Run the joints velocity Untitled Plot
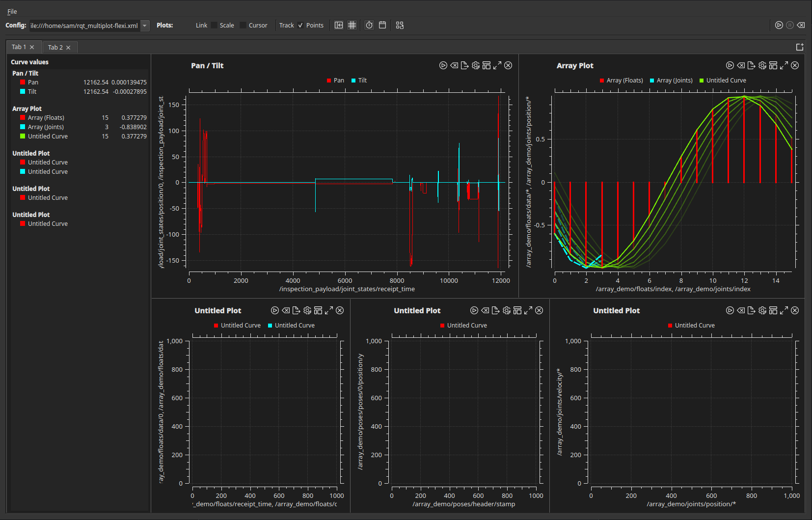Viewport: 812px width, 520px height. (730, 310)
